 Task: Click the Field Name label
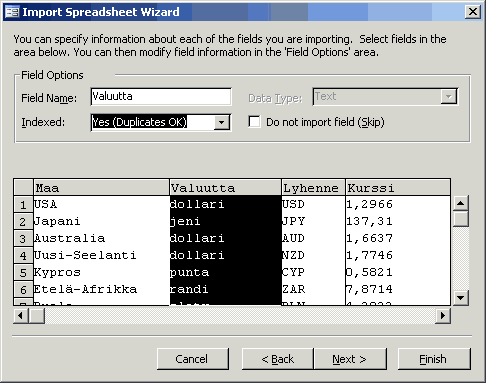click(x=49, y=98)
